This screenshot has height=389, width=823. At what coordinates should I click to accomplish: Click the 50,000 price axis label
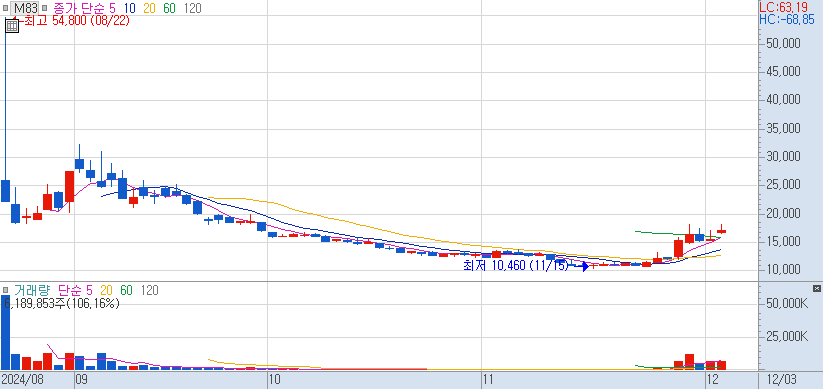783,44
